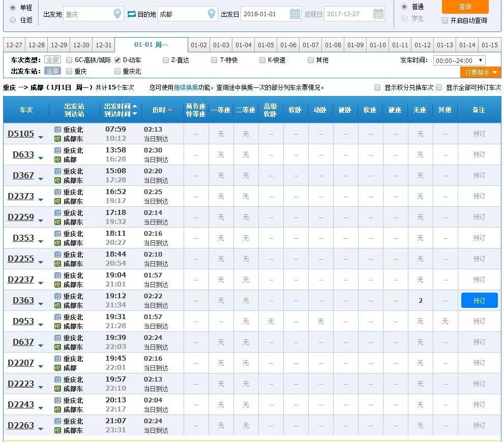Click the green 终 station icon beside 成都东
The width and height of the screenshot is (504, 442).
(58, 138)
